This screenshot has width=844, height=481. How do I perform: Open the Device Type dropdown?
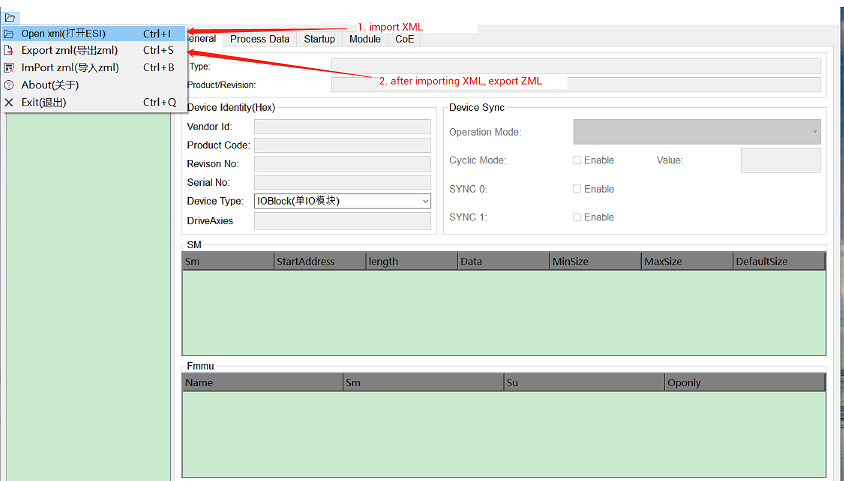click(x=342, y=201)
